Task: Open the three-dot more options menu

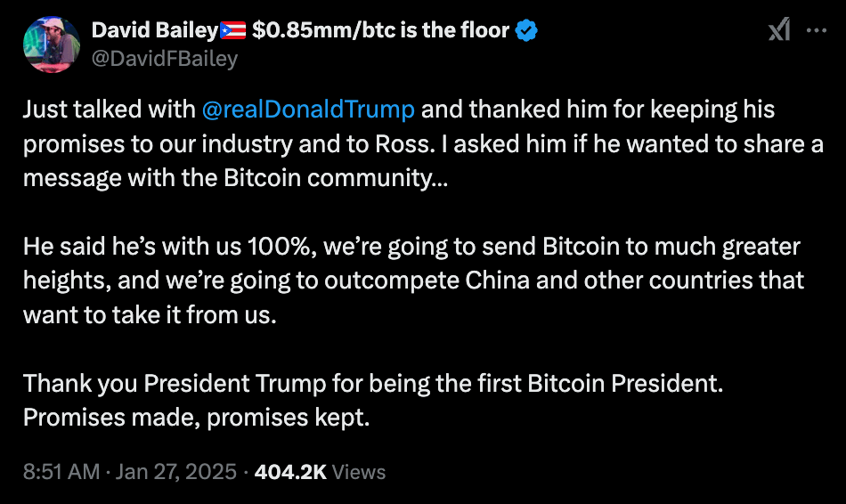Action: click(x=816, y=30)
